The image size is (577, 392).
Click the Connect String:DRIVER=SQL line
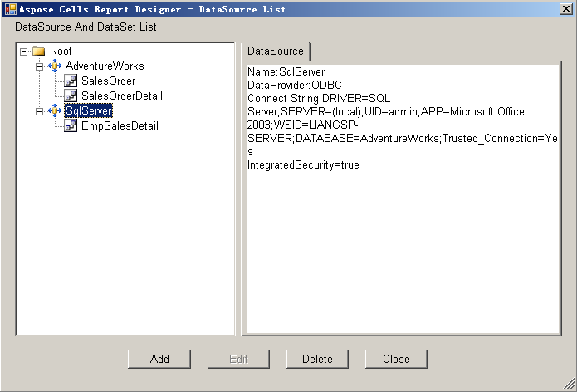coord(319,98)
